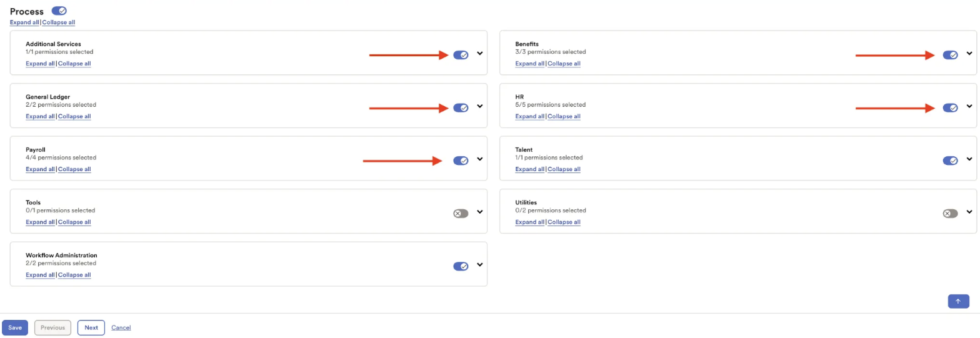Click top-level Expand all under Process
980x338 pixels.
(25, 22)
